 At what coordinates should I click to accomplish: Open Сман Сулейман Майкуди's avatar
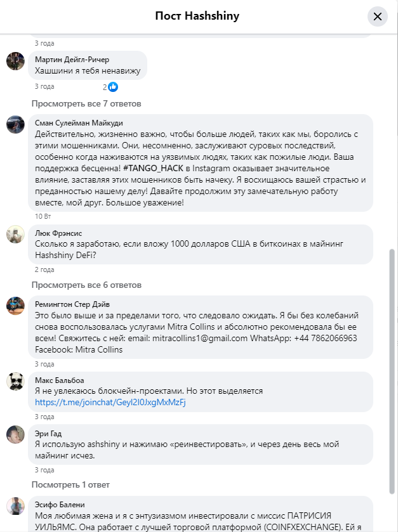coord(15,124)
